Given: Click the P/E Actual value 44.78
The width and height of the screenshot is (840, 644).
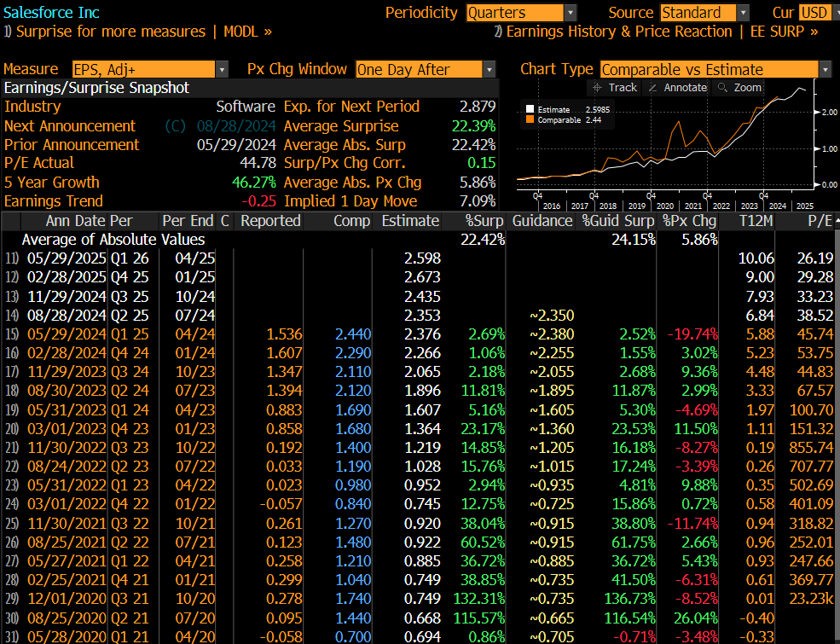Looking at the screenshot, I should point(258,163).
